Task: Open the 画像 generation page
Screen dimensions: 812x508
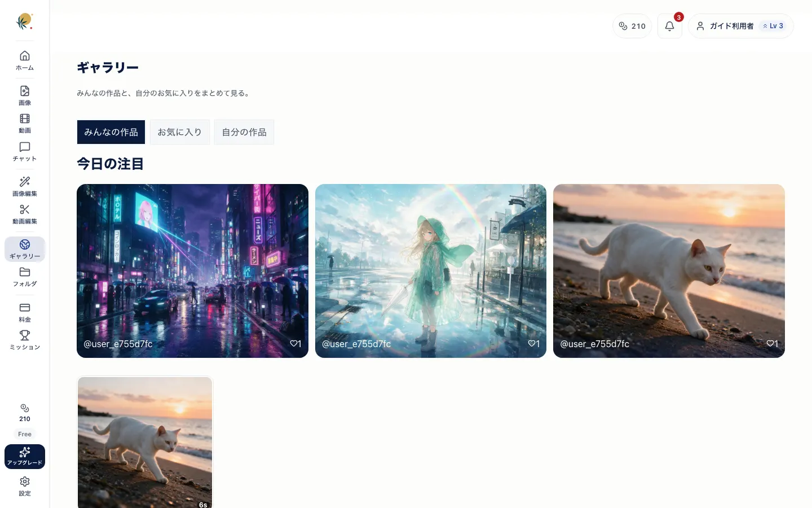Action: click(x=25, y=95)
